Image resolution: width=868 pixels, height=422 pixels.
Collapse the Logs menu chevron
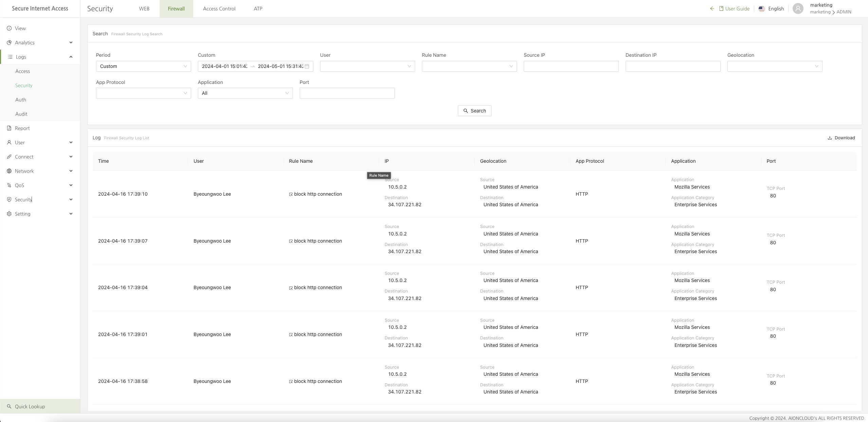[x=71, y=57]
